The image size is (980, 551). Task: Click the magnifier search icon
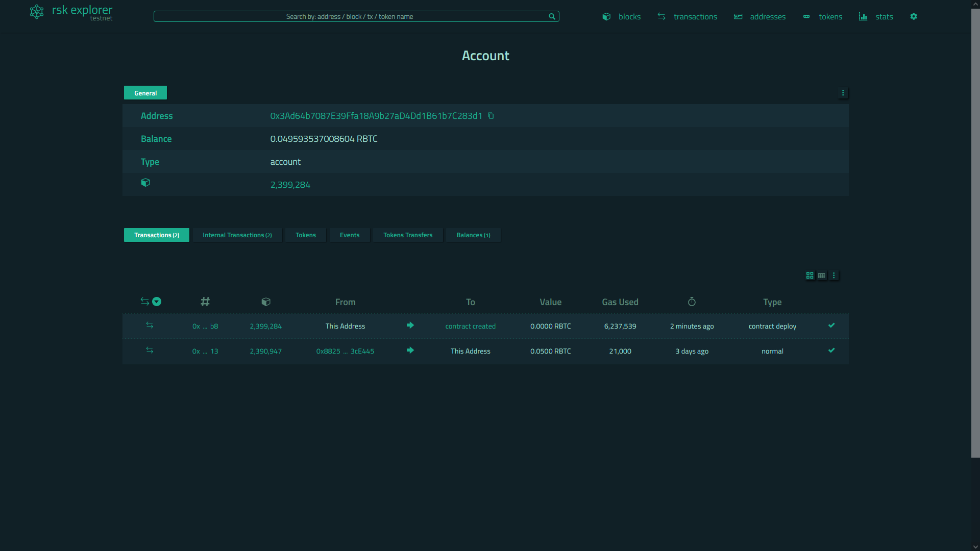tap(552, 16)
